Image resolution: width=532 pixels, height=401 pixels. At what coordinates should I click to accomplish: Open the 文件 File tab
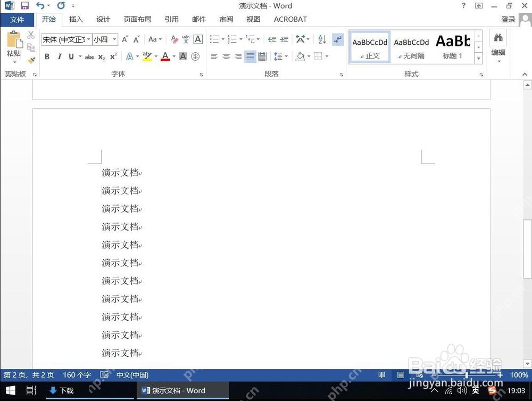click(17, 20)
